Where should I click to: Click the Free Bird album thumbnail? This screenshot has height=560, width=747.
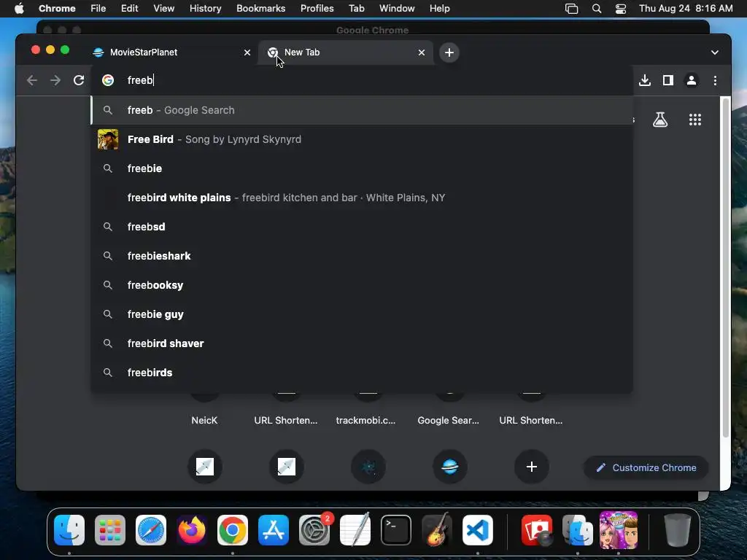coord(108,139)
